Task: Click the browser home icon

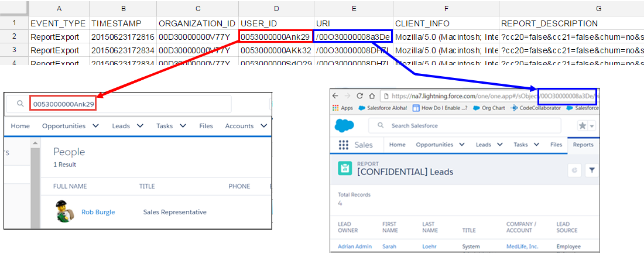Action: pyautogui.click(x=372, y=95)
